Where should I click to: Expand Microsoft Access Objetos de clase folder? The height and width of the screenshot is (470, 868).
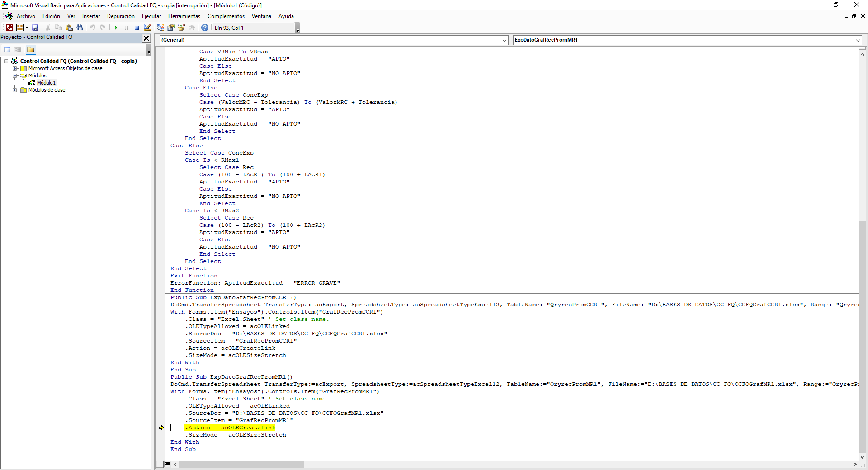15,68
